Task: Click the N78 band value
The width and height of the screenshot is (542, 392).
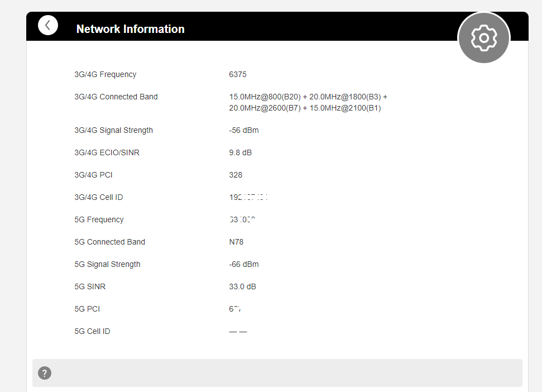Action: point(236,242)
